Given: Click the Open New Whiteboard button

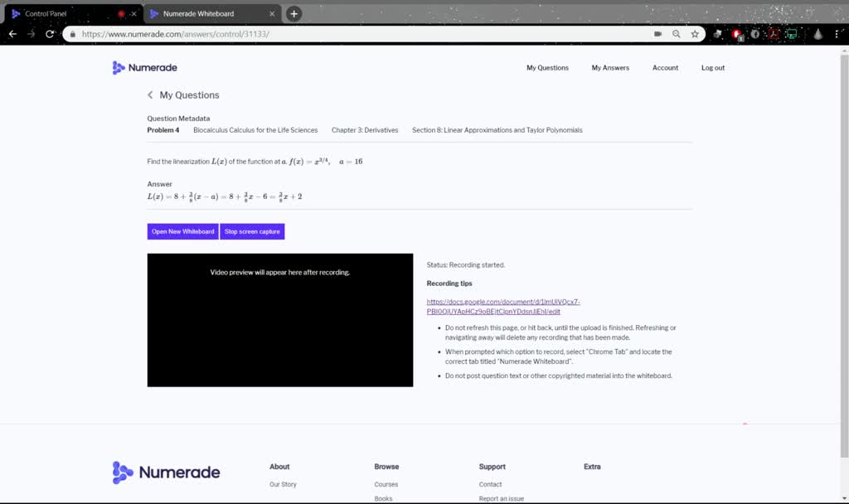Looking at the screenshot, I should pos(182,231).
